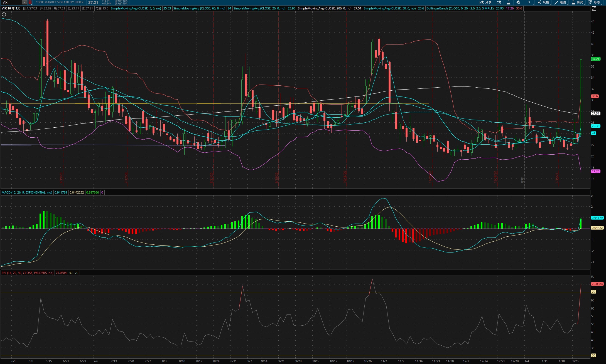Select SimpleMovingAvg (CLOSE, 60, 0, no) study label

pos(199,8)
